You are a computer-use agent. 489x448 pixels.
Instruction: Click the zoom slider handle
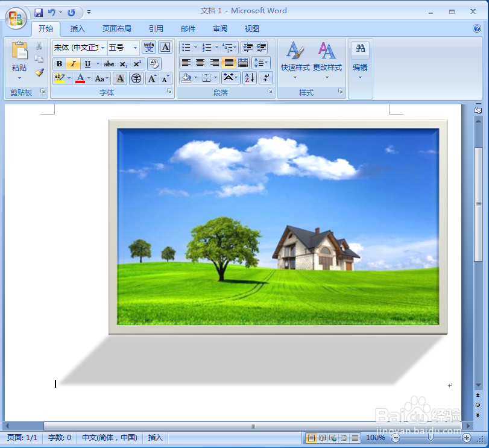[x=431, y=438]
